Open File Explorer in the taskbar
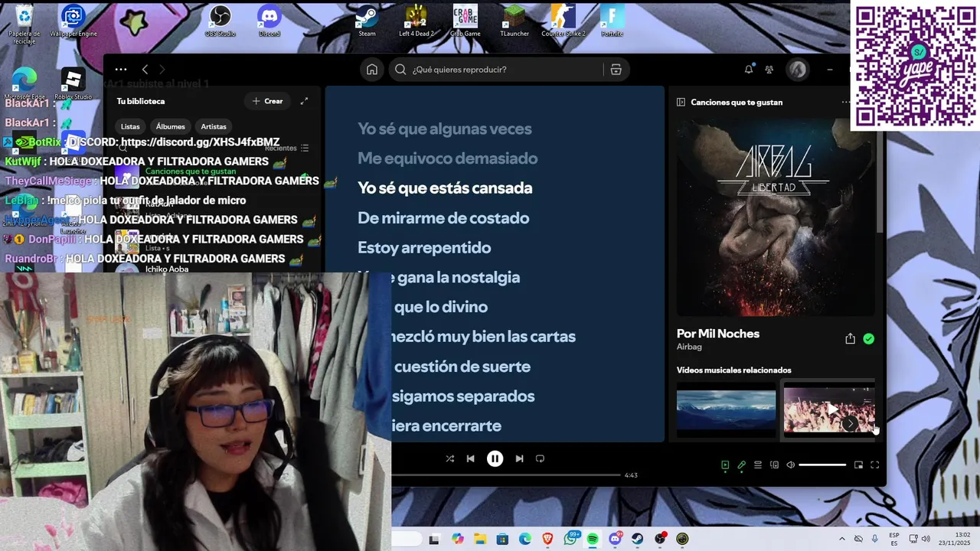The width and height of the screenshot is (980, 551). [x=480, y=539]
